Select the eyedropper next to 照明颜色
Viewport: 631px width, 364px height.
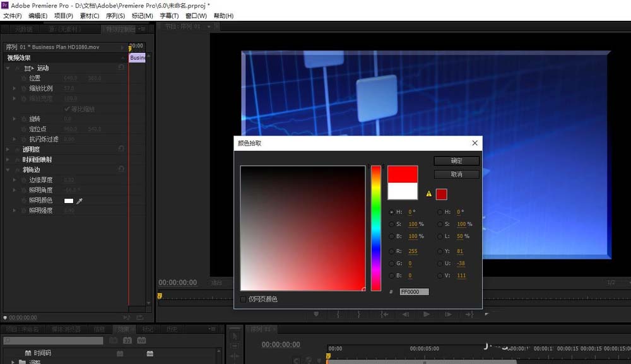click(x=80, y=201)
